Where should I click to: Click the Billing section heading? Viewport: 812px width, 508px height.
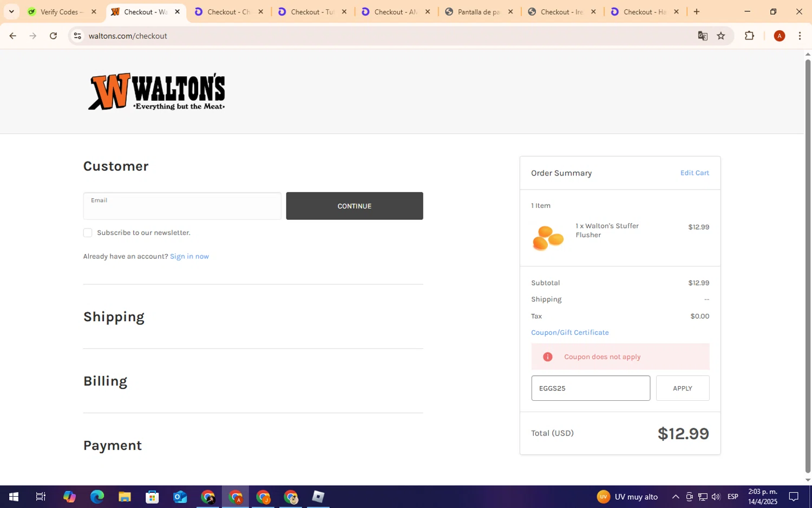(x=105, y=381)
